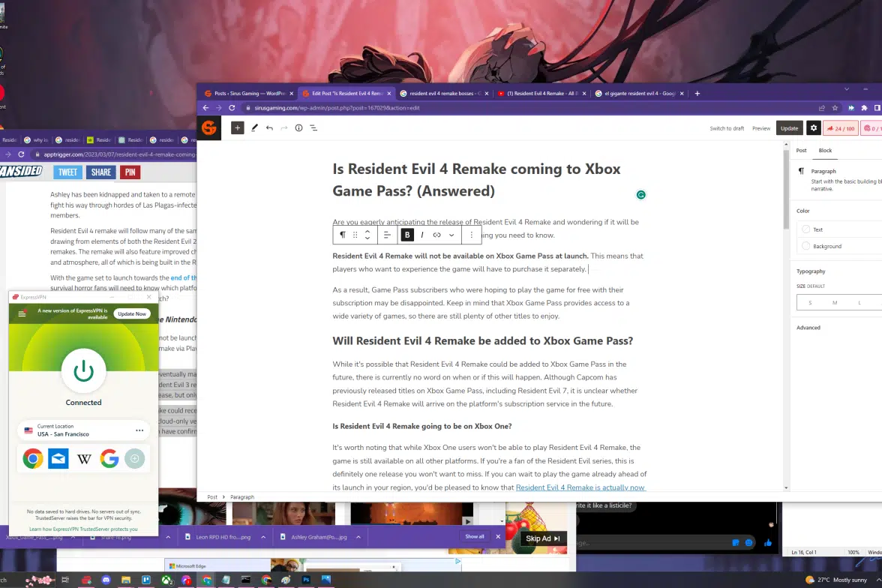Open location options three dots in ExpressVPN
Image resolution: width=882 pixels, height=588 pixels.
point(139,430)
